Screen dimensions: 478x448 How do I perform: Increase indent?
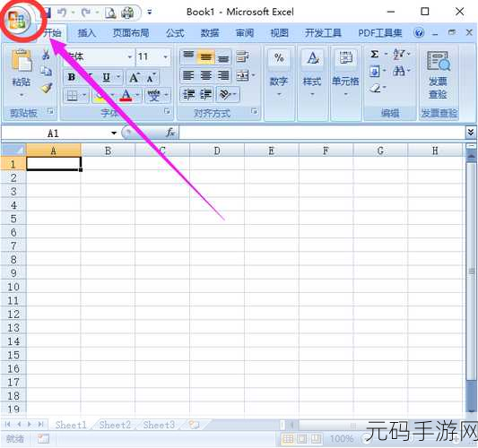click(206, 94)
